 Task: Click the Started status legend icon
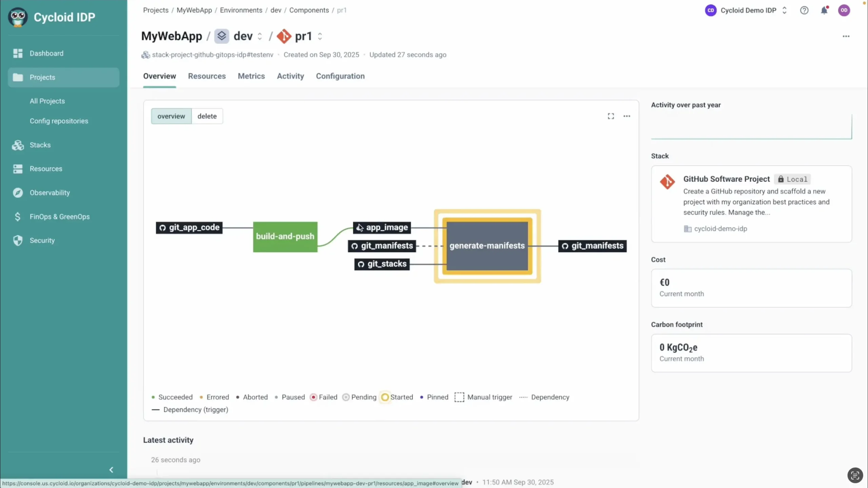point(385,397)
